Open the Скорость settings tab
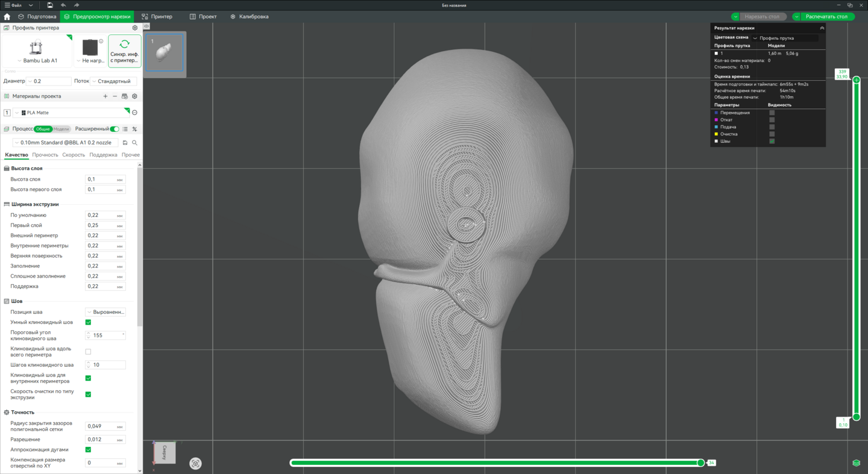868x474 pixels. 74,155
